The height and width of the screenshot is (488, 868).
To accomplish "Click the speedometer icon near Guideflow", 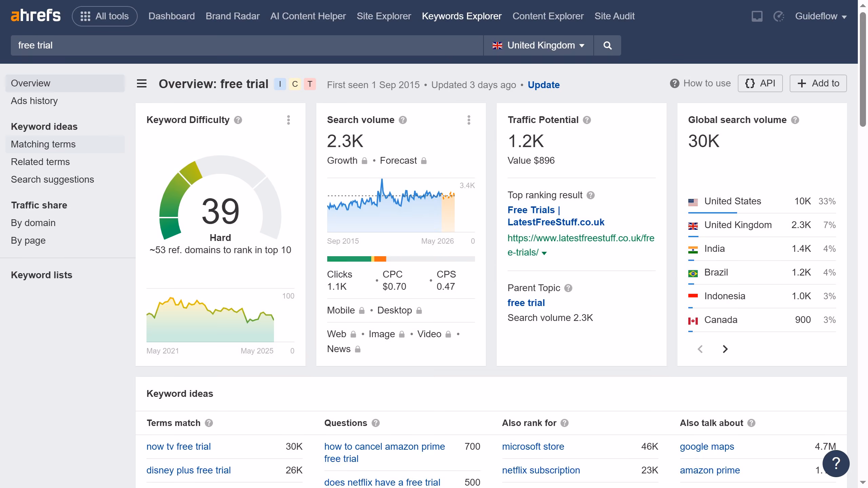I will pyautogui.click(x=778, y=16).
